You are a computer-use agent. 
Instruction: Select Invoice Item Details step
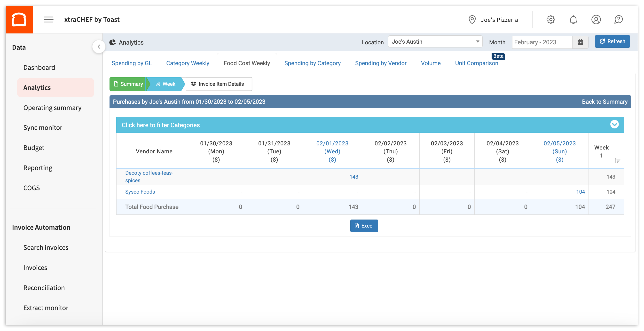(217, 84)
